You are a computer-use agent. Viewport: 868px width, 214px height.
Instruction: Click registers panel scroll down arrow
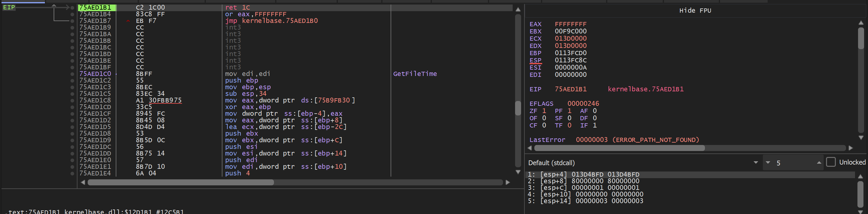click(861, 137)
